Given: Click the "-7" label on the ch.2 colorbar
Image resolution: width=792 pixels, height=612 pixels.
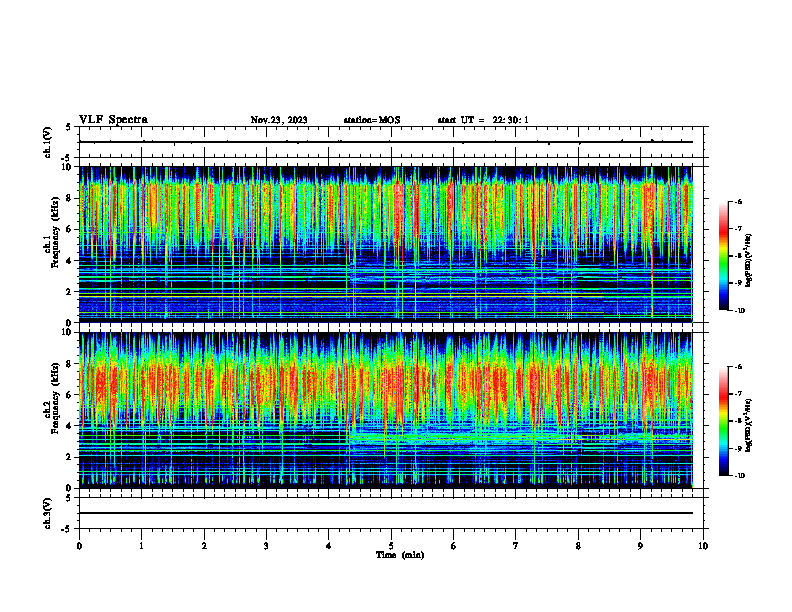Looking at the screenshot, I should (x=738, y=394).
